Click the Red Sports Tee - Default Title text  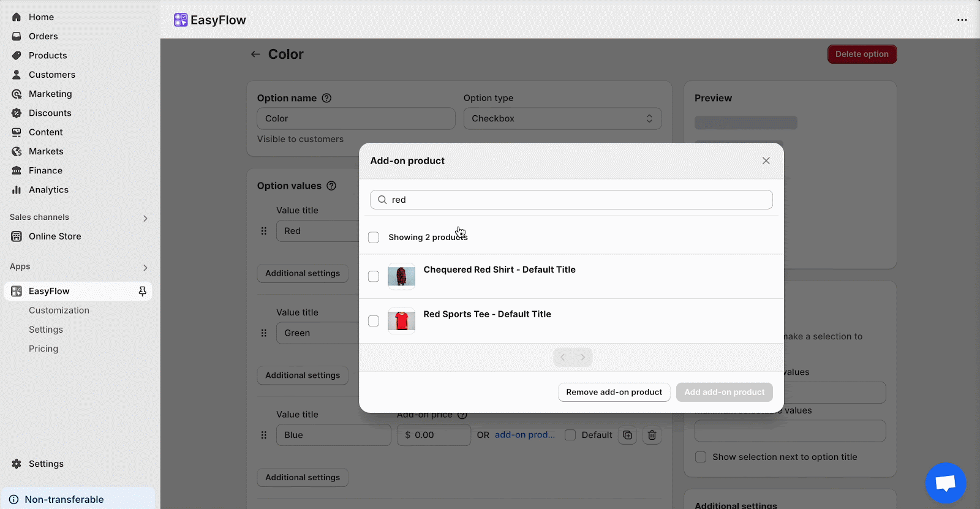pyautogui.click(x=487, y=314)
